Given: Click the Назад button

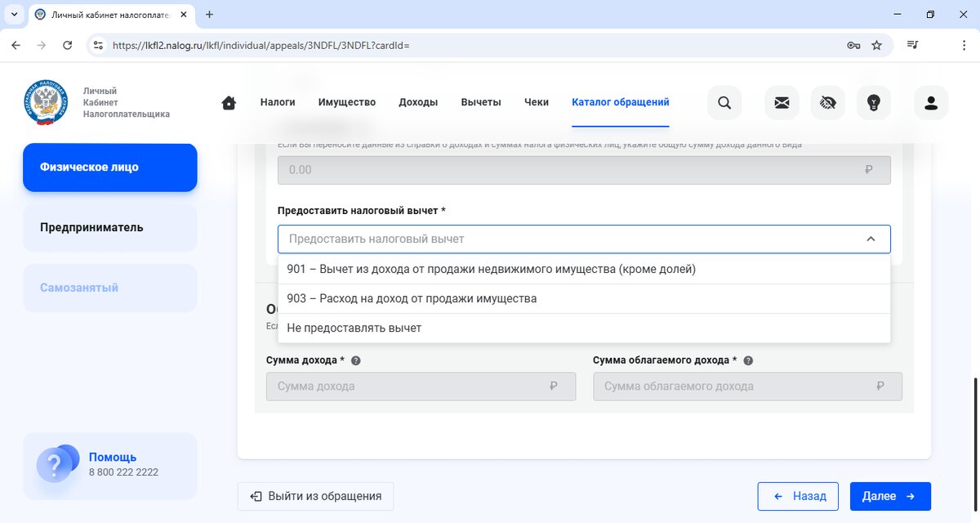Looking at the screenshot, I should (x=798, y=496).
